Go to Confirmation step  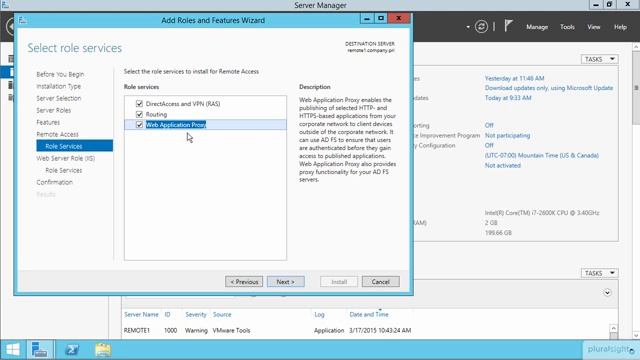(55, 182)
